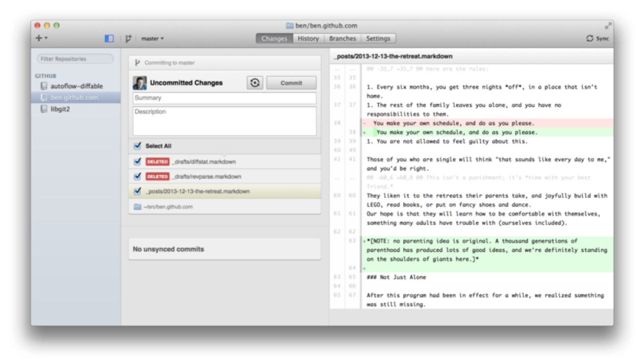Click the added line 'You make your own schedule'
644x362 pixels.
click(487, 132)
